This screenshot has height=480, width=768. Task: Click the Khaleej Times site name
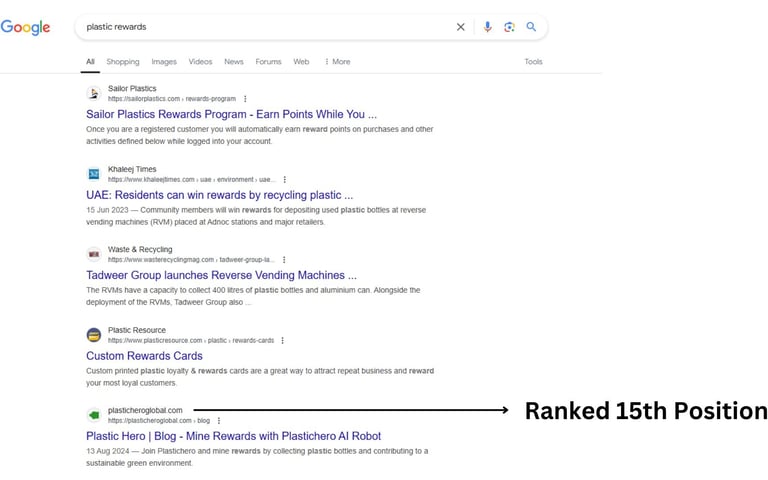click(x=132, y=169)
